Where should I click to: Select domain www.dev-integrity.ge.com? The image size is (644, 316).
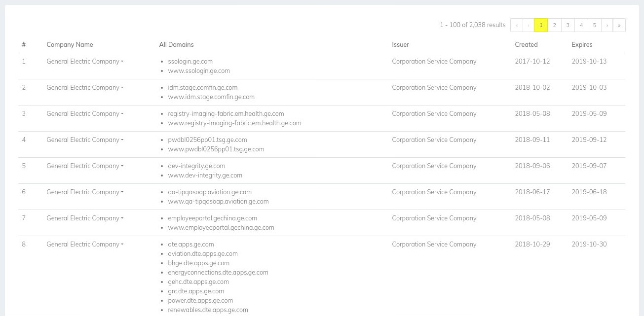click(205, 176)
